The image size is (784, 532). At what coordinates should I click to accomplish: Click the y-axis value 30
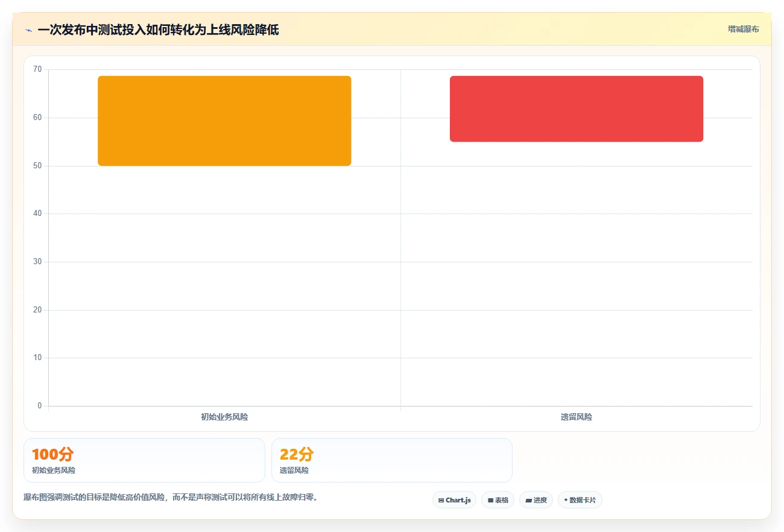(37, 262)
